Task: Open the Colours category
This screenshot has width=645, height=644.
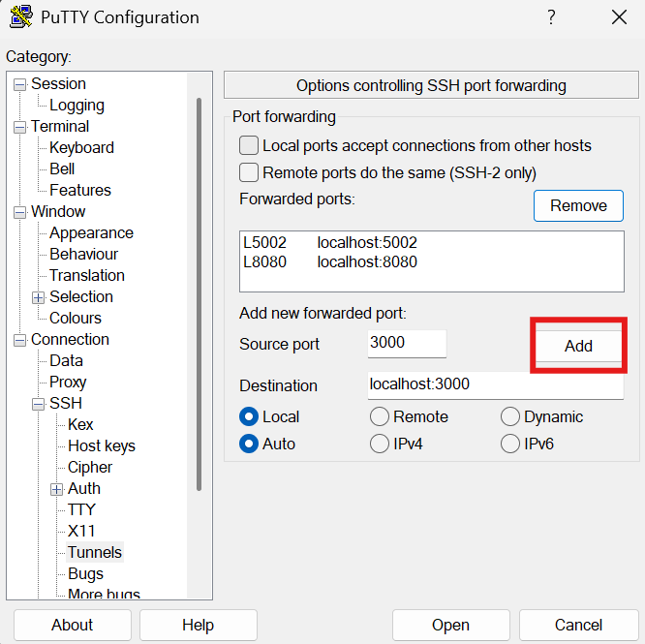Action: [x=76, y=319]
